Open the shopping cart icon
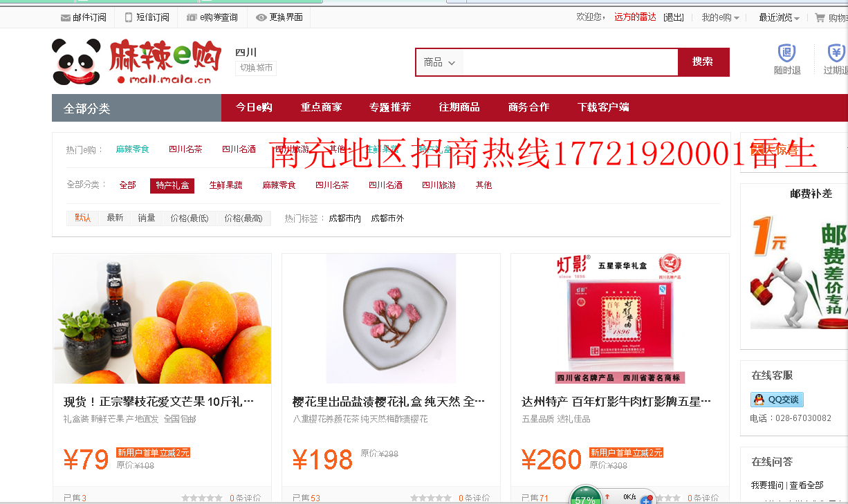Screen dimensions: 848x504 (820, 17)
